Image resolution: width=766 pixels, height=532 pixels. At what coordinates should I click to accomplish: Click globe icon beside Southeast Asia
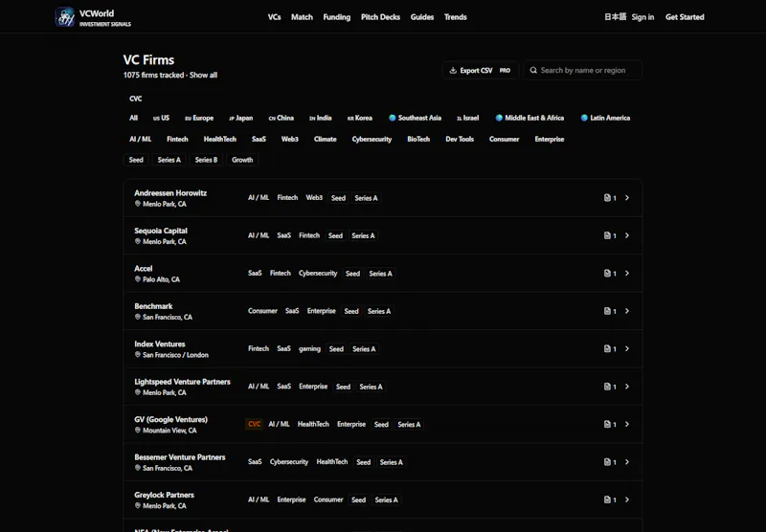pos(393,118)
